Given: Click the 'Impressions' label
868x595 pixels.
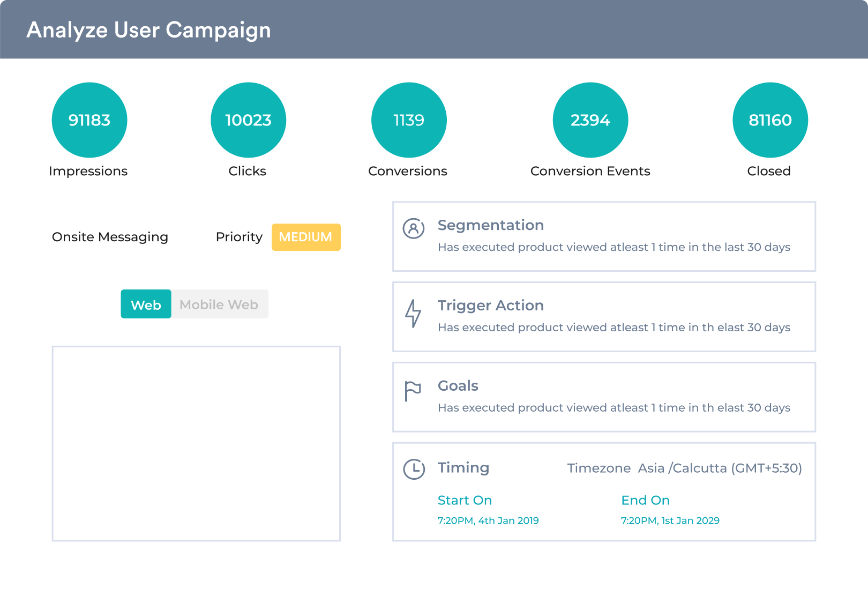Looking at the screenshot, I should (88, 171).
